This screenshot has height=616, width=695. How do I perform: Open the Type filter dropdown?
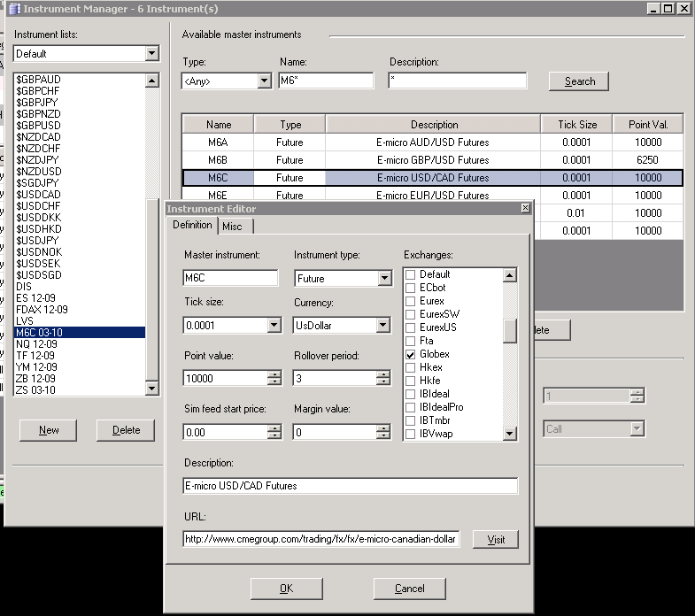264,81
